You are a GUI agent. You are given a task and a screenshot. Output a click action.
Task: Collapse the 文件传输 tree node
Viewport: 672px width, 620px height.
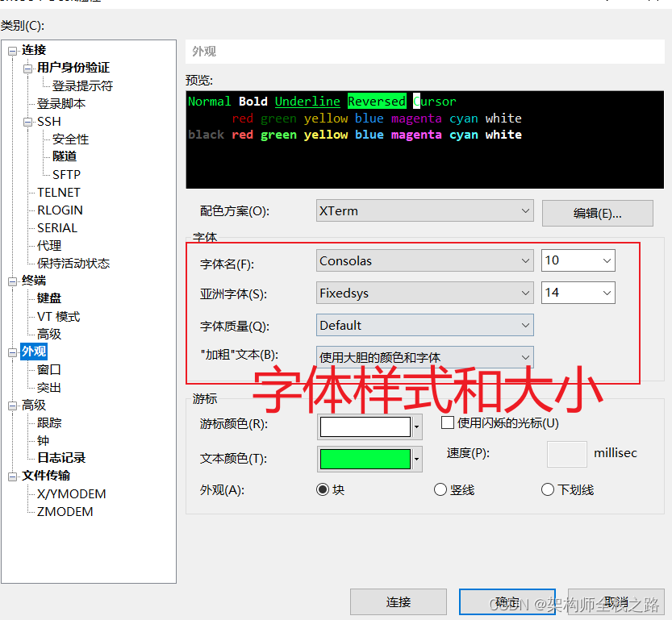[x=12, y=476]
